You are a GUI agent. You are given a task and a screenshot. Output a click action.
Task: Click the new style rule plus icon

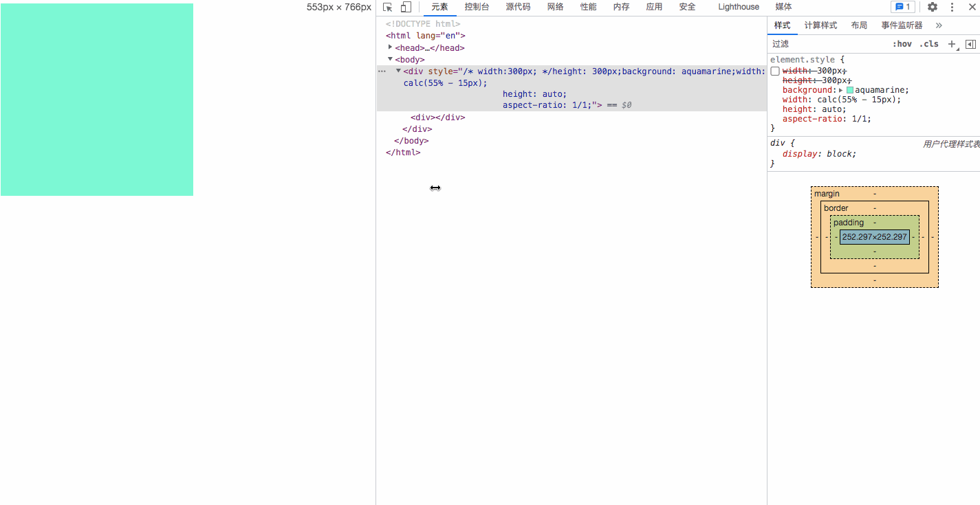coord(952,43)
